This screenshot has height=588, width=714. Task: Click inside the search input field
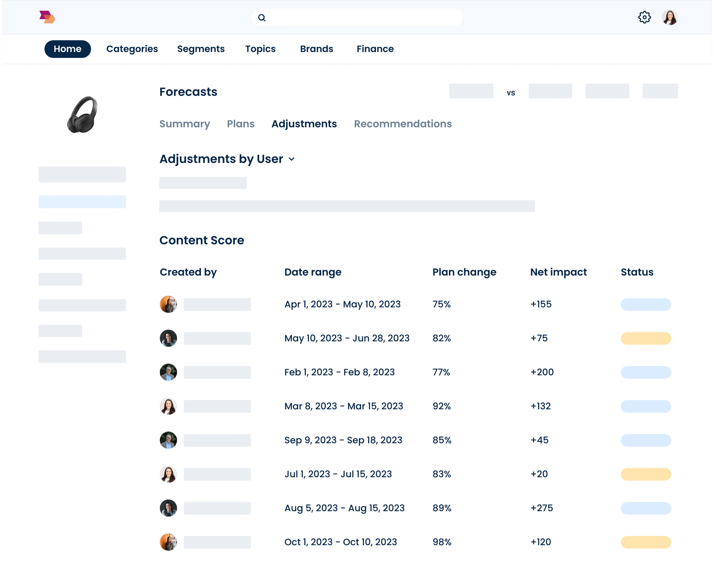click(357, 17)
